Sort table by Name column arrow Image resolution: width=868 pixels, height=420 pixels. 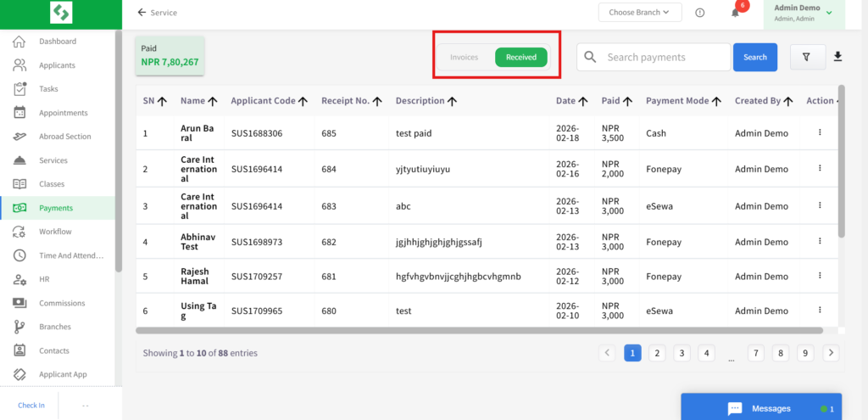[213, 101]
